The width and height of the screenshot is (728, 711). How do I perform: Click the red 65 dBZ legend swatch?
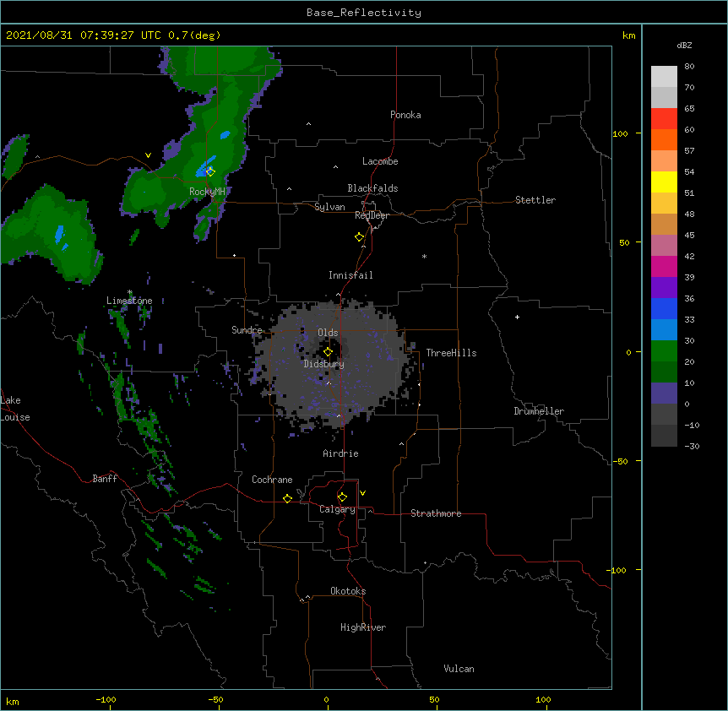point(664,119)
